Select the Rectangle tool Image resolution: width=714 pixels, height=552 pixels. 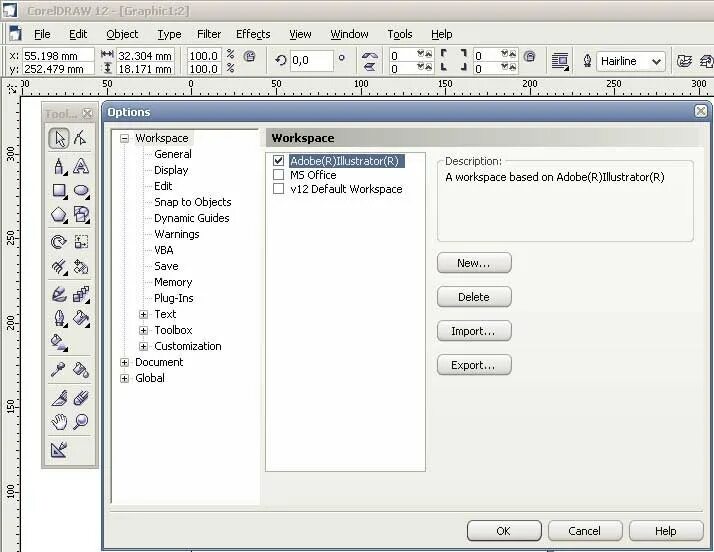[x=59, y=191]
